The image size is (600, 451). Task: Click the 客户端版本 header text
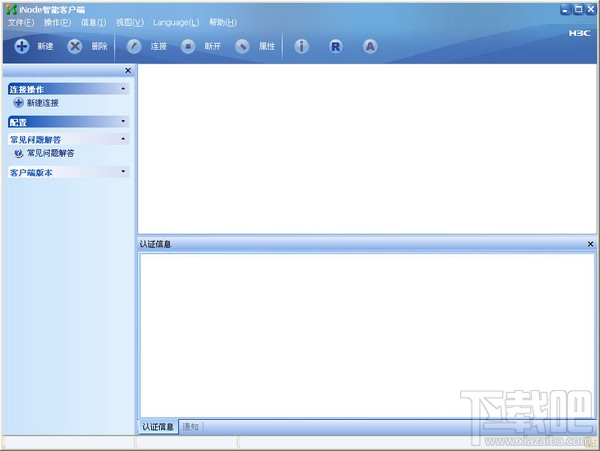click(31, 173)
